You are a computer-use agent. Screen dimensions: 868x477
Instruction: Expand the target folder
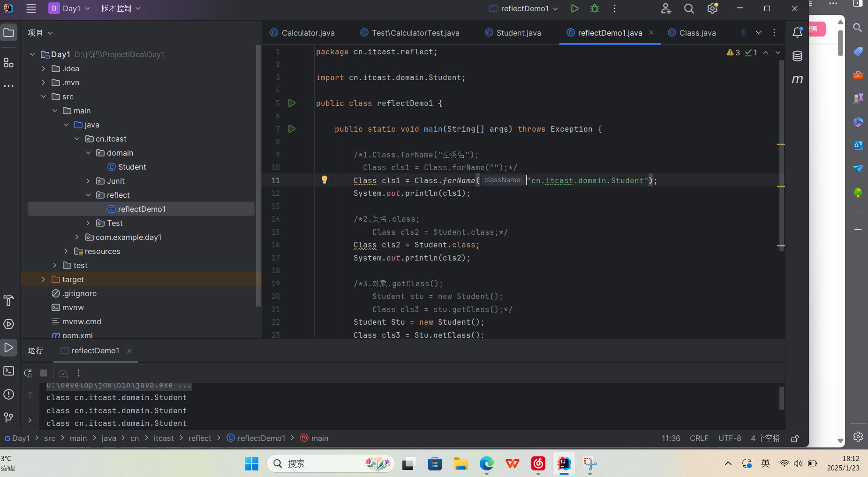point(44,279)
